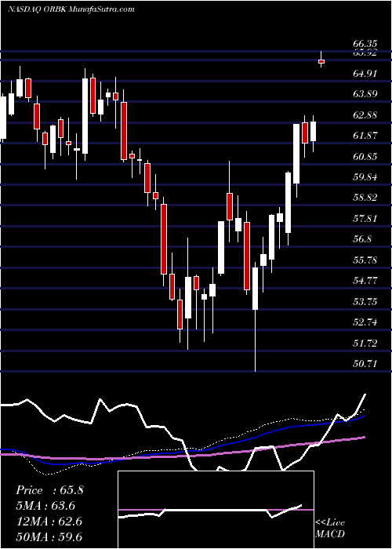Select the 54.77 price axis label
Viewport: 392px width, 549px height.
point(365,281)
